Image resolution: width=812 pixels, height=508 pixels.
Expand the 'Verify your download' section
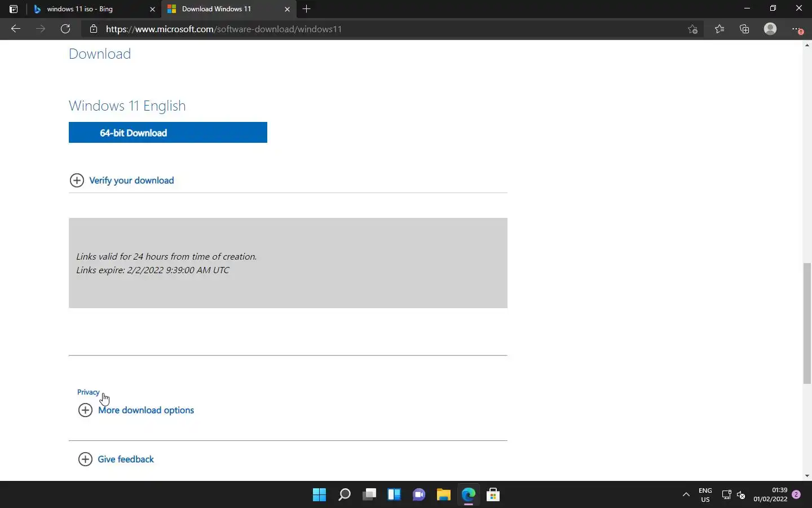(131, 181)
